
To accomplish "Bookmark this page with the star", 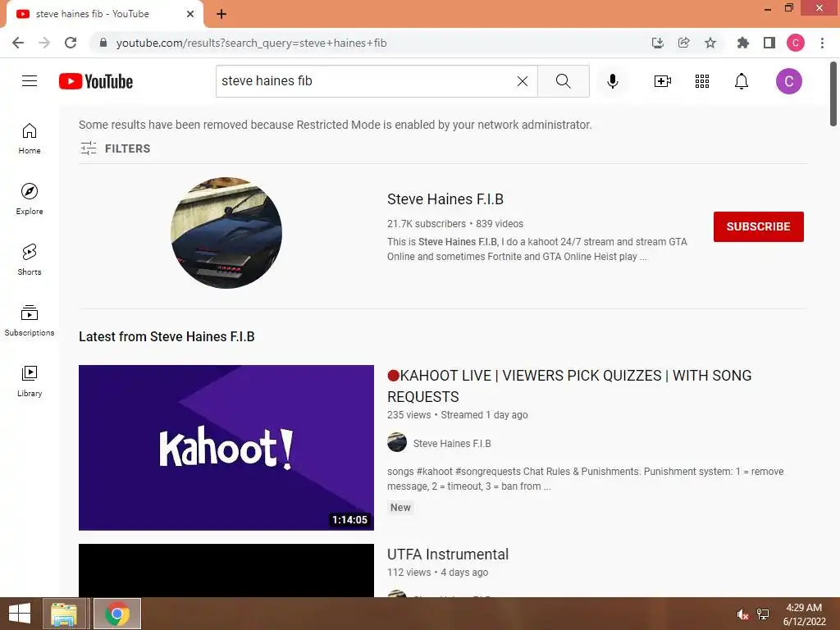I will pyautogui.click(x=710, y=43).
